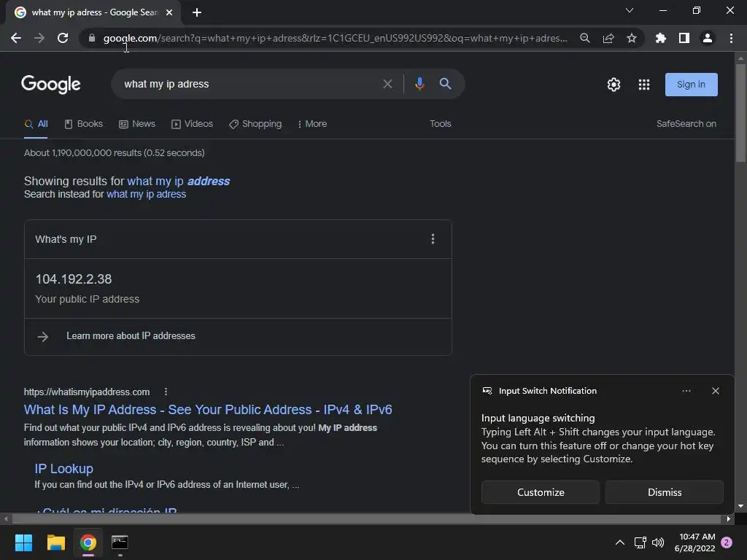Search instead for 'what my ip adress'
The image size is (747, 560).
(x=146, y=194)
